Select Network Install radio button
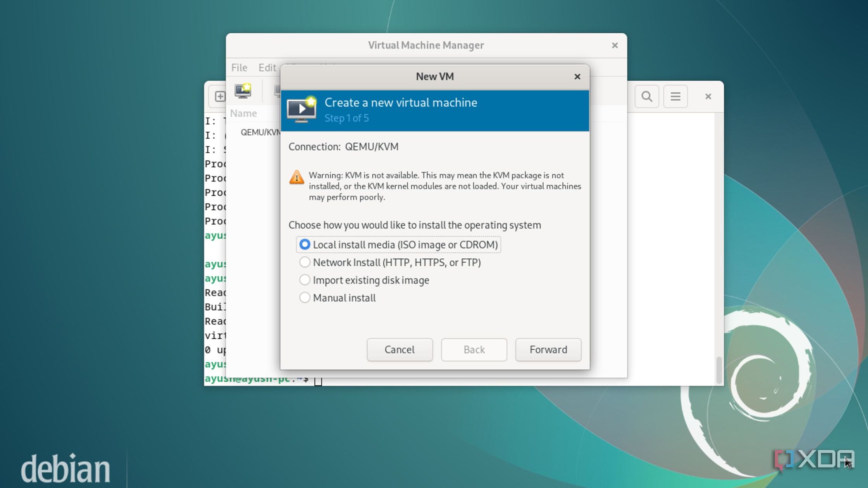Viewport: 868px width, 488px height. (x=305, y=262)
